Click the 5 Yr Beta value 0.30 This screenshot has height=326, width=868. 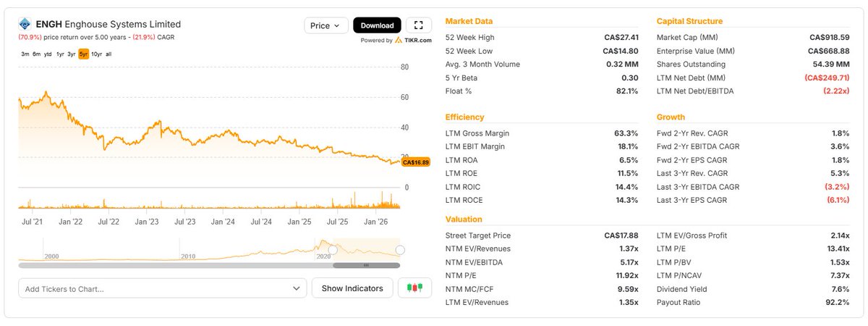coord(630,78)
